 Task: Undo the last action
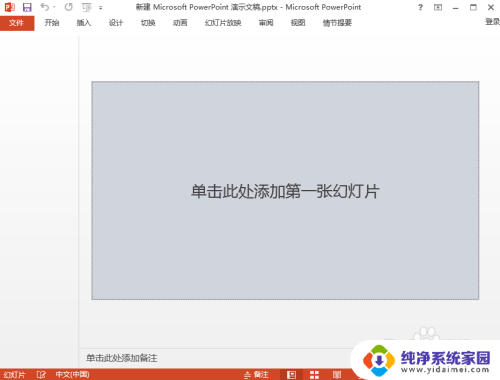click(45, 7)
